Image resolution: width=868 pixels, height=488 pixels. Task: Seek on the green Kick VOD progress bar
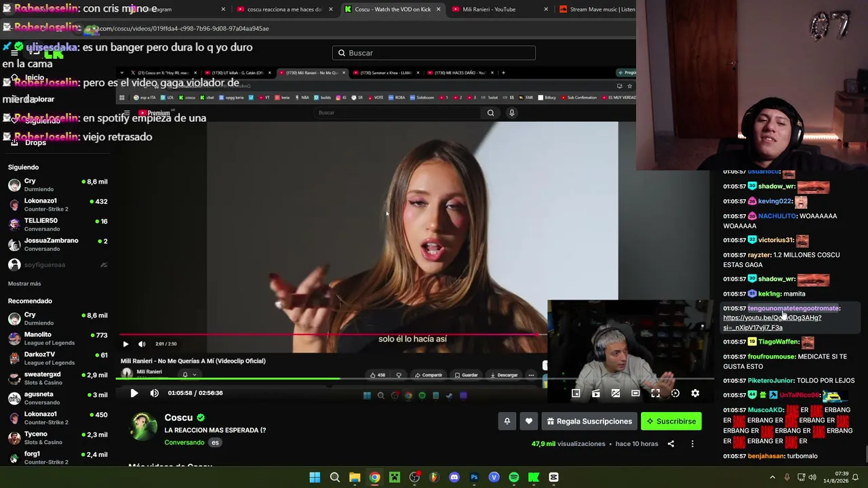pos(415,379)
